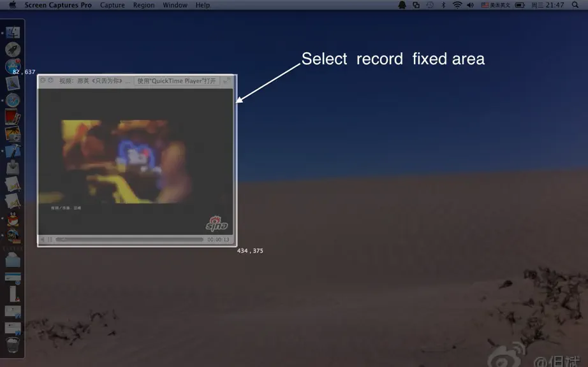Open the App Store dock icon
Screen dimensions: 588x367
(x=13, y=66)
